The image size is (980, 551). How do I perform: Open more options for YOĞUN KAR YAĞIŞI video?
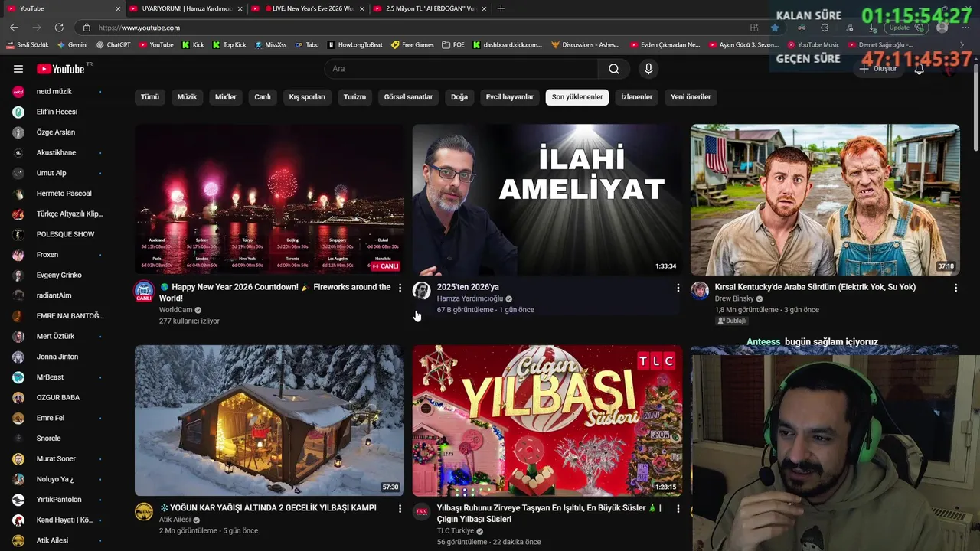pyautogui.click(x=400, y=508)
